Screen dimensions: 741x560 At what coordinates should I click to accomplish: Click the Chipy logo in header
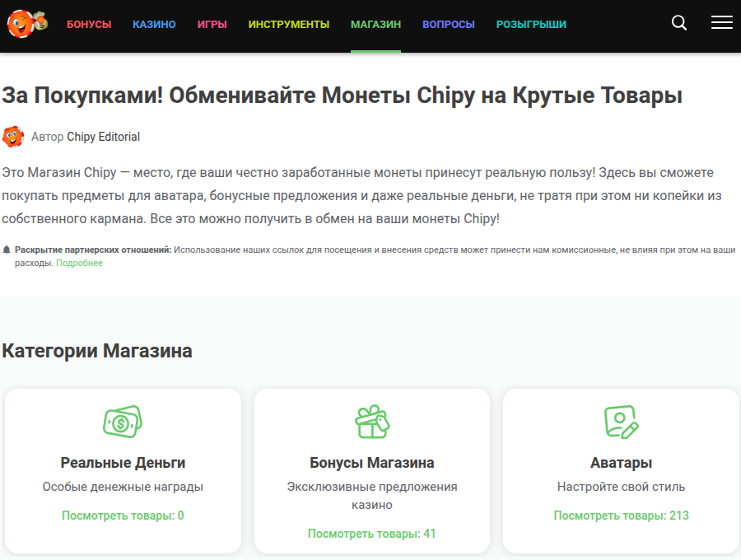(27, 23)
